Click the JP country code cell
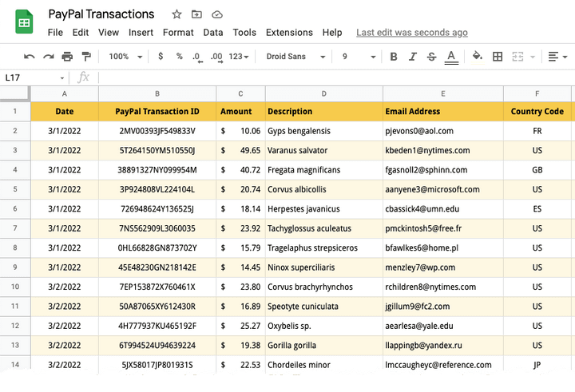575x392 pixels. [537, 365]
